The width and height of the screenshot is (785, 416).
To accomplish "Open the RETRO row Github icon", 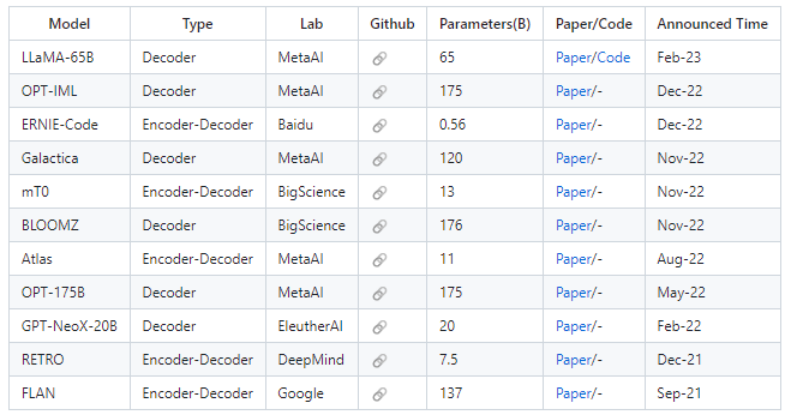I will click(379, 360).
